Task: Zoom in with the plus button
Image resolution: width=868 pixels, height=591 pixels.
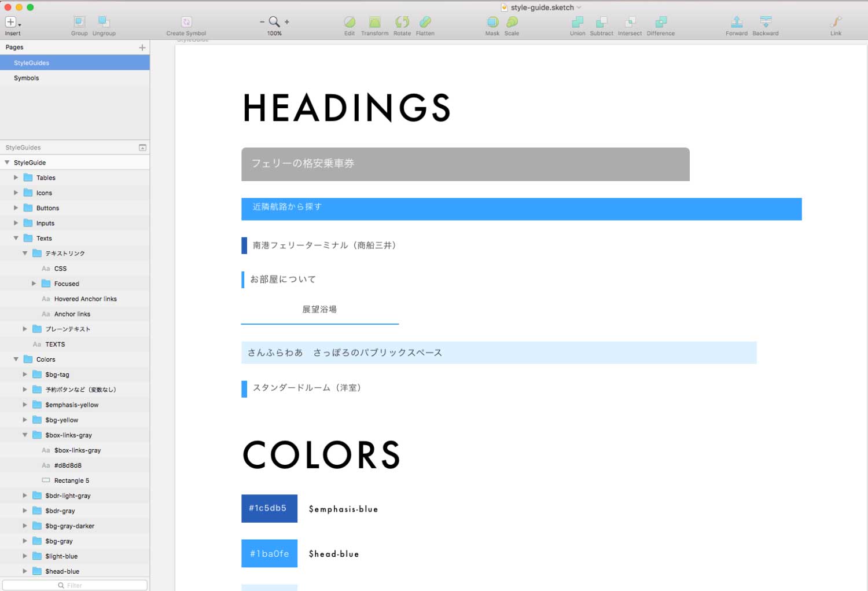Action: 287,22
